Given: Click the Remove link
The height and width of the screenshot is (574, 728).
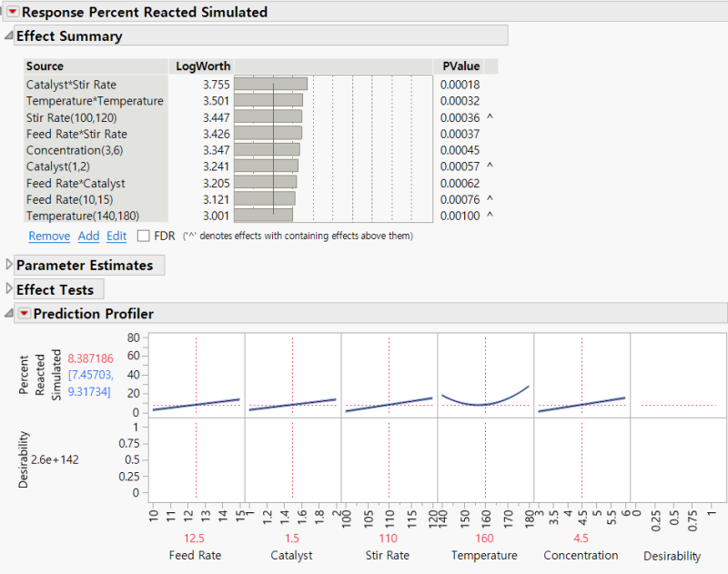Looking at the screenshot, I should click(x=49, y=236).
